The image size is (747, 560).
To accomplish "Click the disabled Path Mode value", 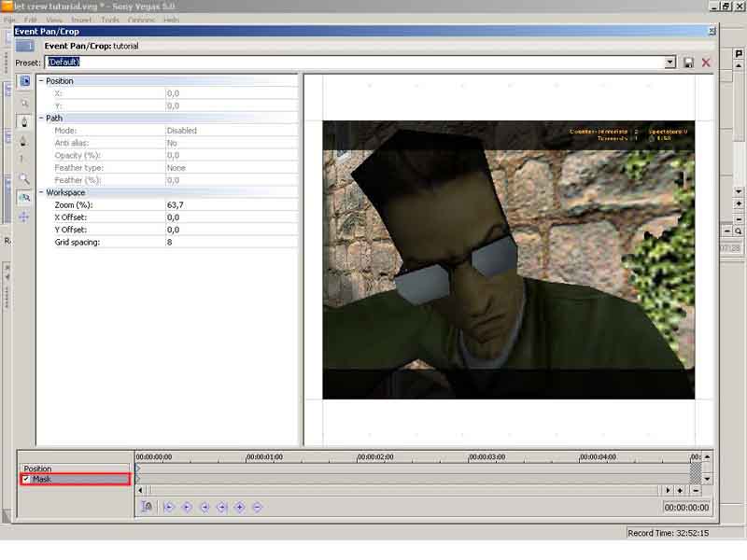I will click(232, 131).
